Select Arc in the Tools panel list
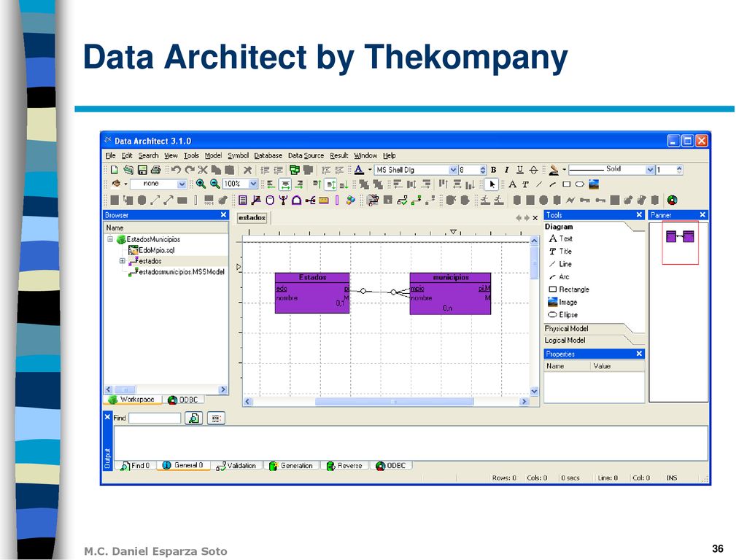This screenshot has height=560, width=747. [559, 276]
